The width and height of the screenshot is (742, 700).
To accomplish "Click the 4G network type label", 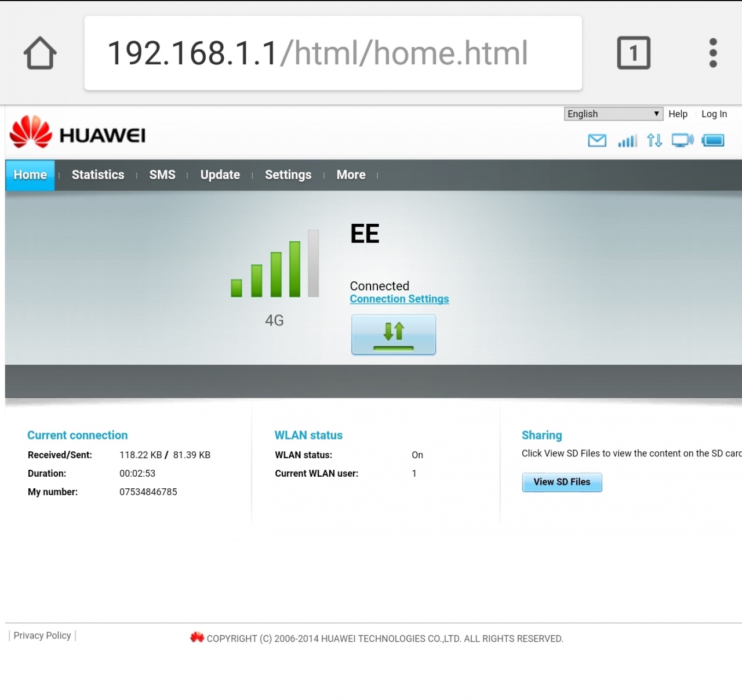I will [x=274, y=320].
